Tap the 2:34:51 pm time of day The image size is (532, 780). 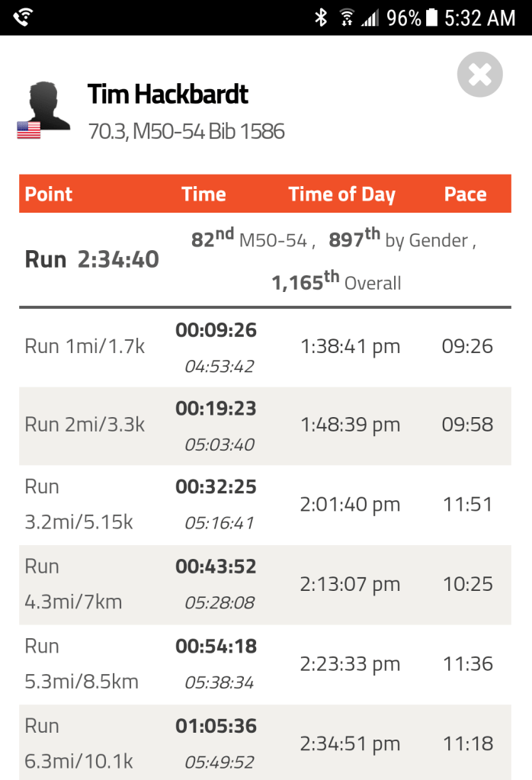[x=350, y=743]
